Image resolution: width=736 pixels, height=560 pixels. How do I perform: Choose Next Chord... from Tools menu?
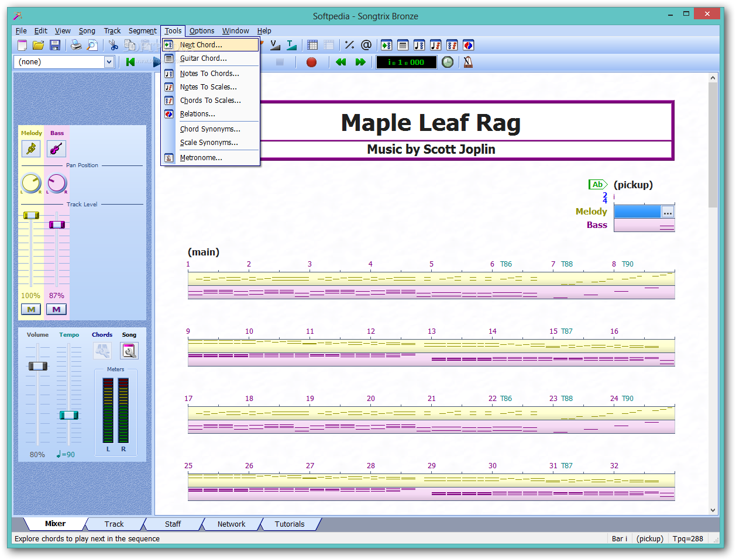pyautogui.click(x=211, y=44)
